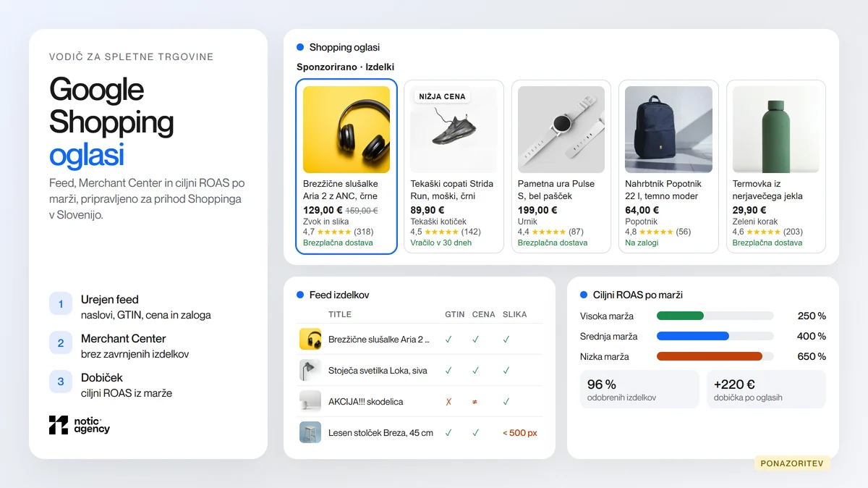Click the 29,90 € price
Image resolution: width=868 pixels, height=488 pixels.
point(750,210)
